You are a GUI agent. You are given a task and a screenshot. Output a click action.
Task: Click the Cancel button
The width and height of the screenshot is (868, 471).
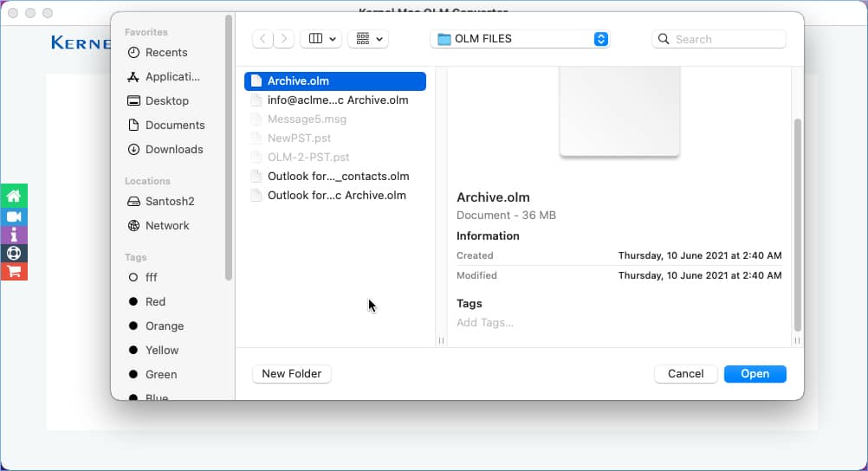point(685,373)
